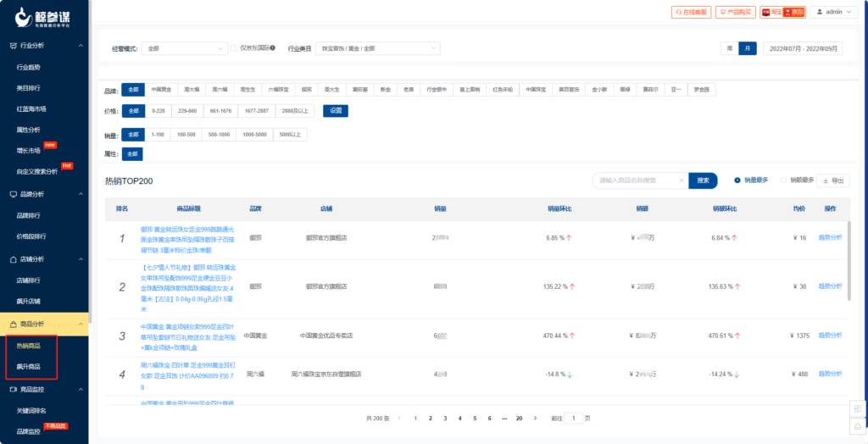The image size is (868, 444).
Task: Click the grid icon at bottom right
Action: click(x=857, y=408)
